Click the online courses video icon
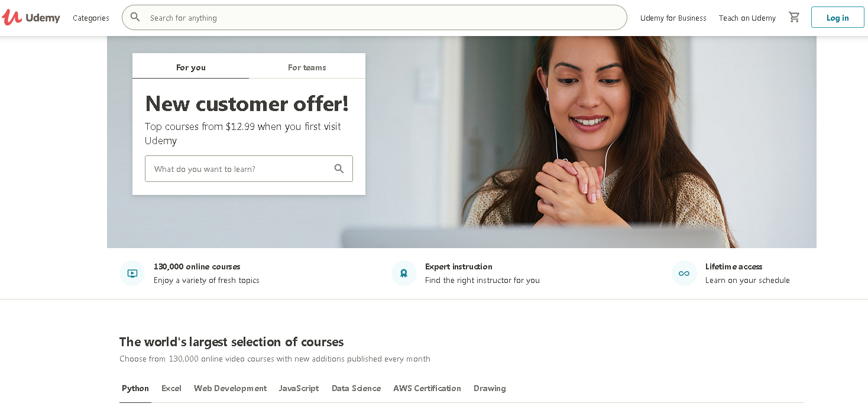 click(x=132, y=273)
